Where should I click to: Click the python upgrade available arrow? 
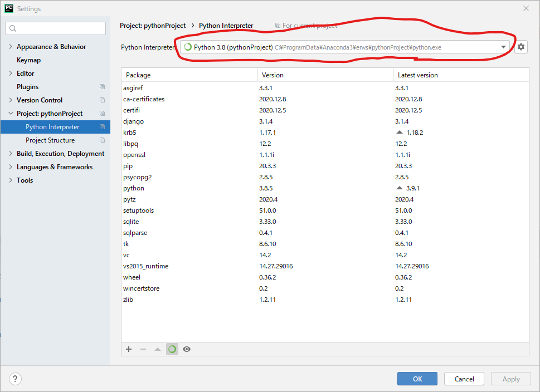click(x=400, y=188)
